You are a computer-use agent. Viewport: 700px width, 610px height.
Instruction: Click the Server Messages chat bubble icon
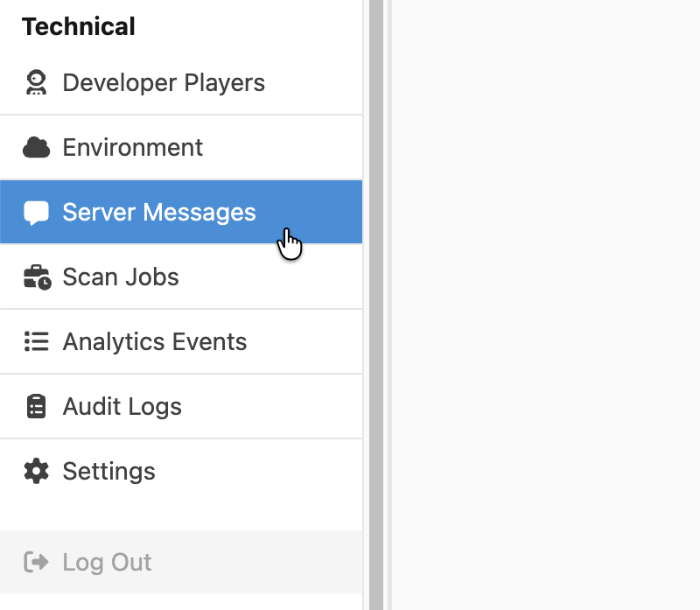pos(36,212)
